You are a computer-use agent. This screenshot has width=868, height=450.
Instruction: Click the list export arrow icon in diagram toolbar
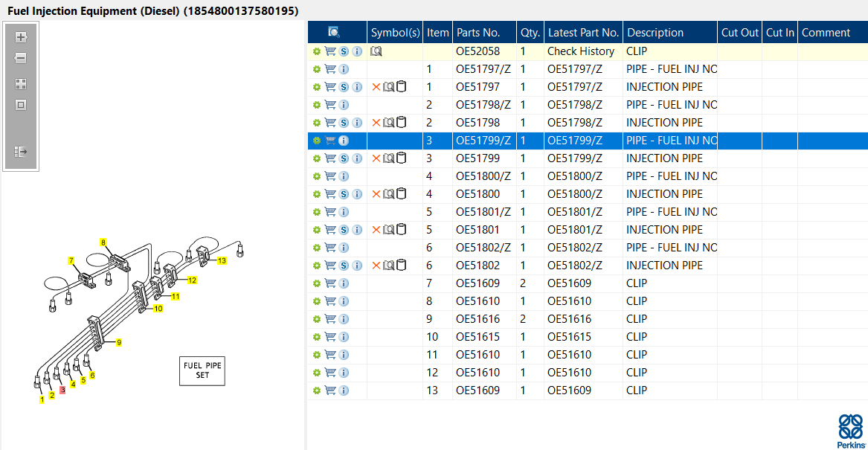point(21,152)
